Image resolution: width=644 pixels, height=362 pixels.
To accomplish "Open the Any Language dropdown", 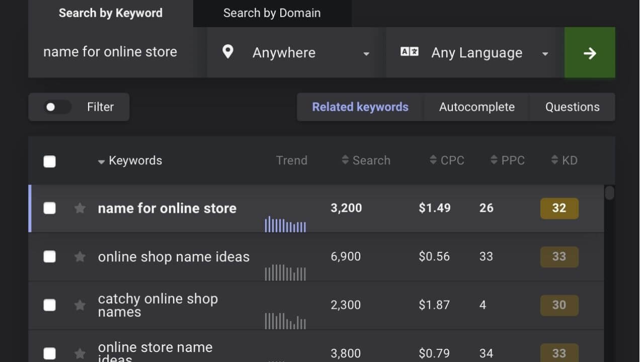I will coord(474,53).
